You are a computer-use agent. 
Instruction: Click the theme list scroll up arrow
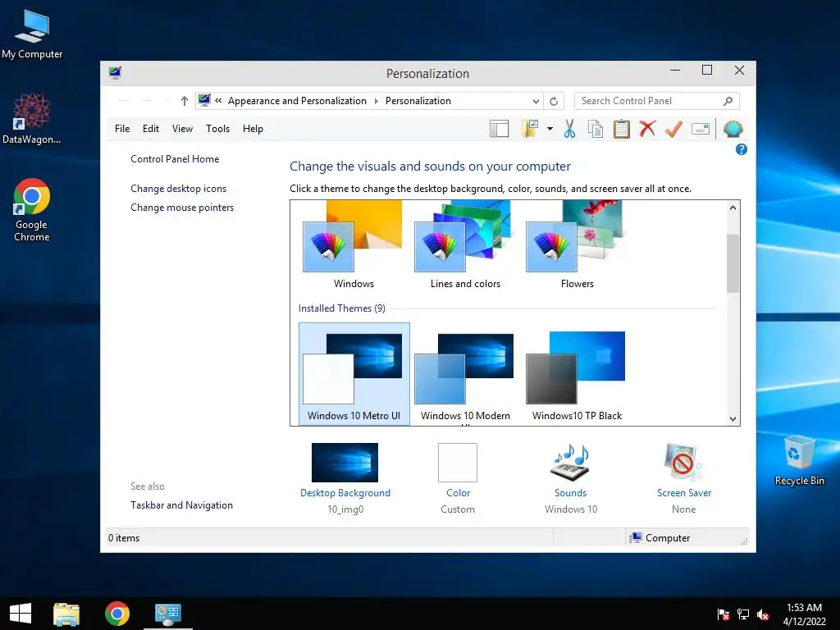733,208
